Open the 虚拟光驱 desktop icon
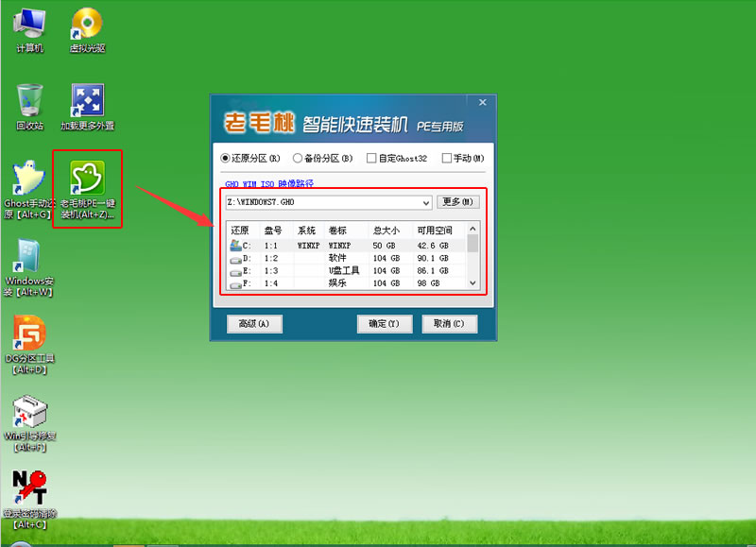756x547 pixels. point(87,29)
